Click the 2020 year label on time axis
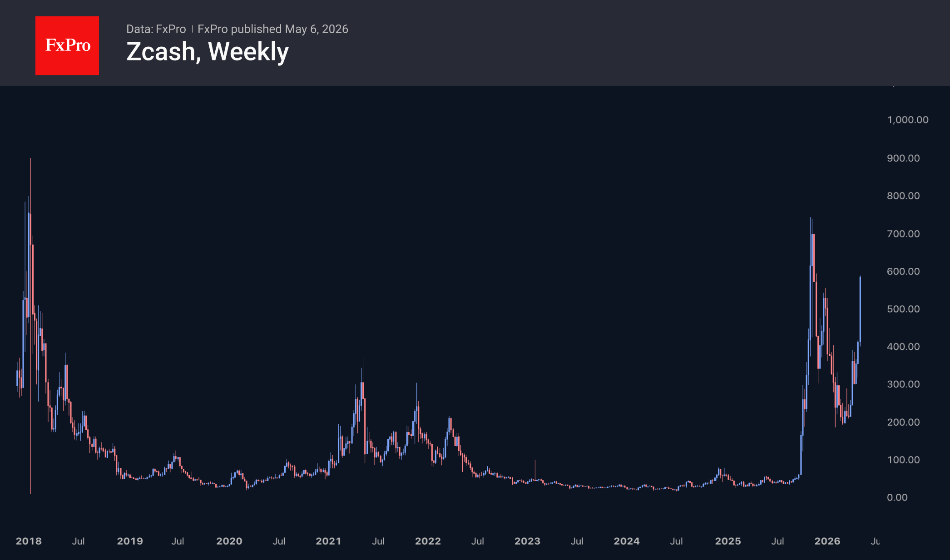Viewport: 950px width, 560px height. (229, 541)
